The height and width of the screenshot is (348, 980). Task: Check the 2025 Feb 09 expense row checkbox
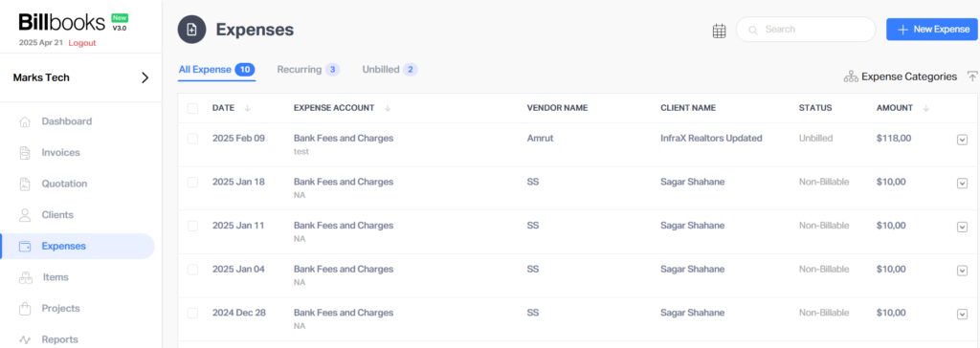click(192, 139)
